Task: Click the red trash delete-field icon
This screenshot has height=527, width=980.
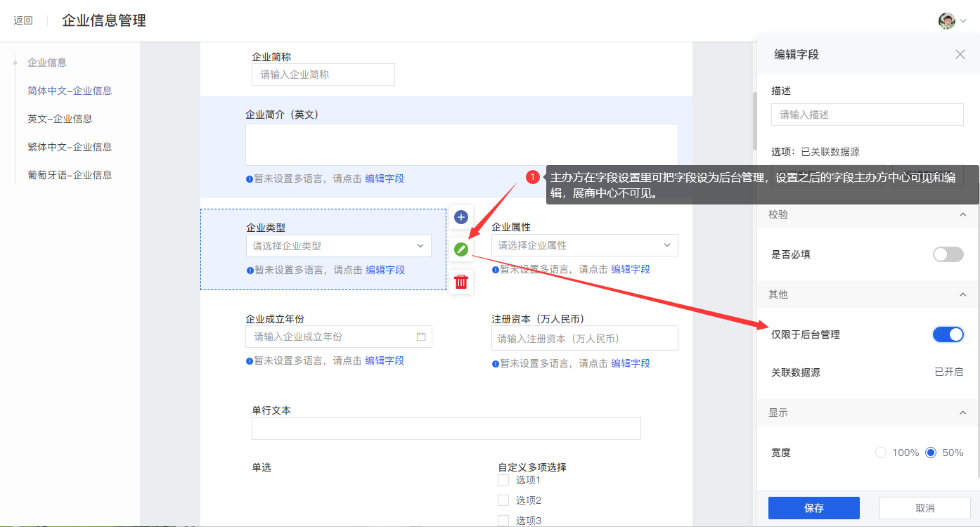Action: pyautogui.click(x=460, y=282)
